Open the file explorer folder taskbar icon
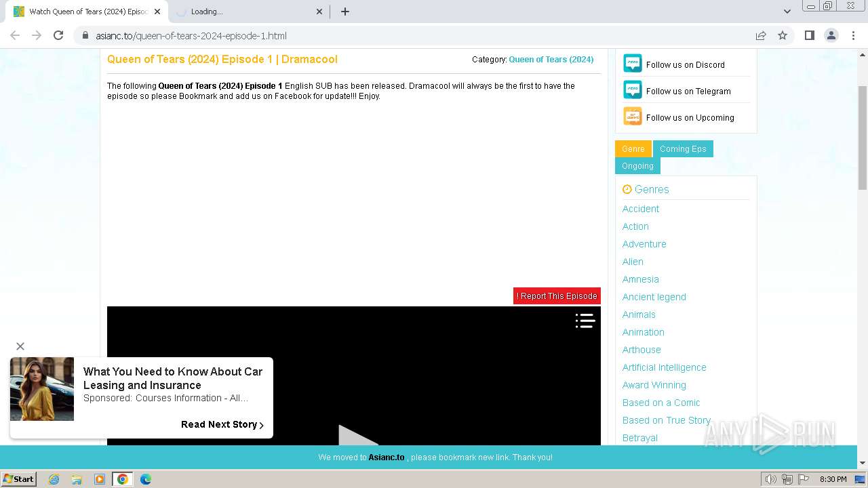Image resolution: width=868 pixels, height=488 pixels. click(x=77, y=479)
